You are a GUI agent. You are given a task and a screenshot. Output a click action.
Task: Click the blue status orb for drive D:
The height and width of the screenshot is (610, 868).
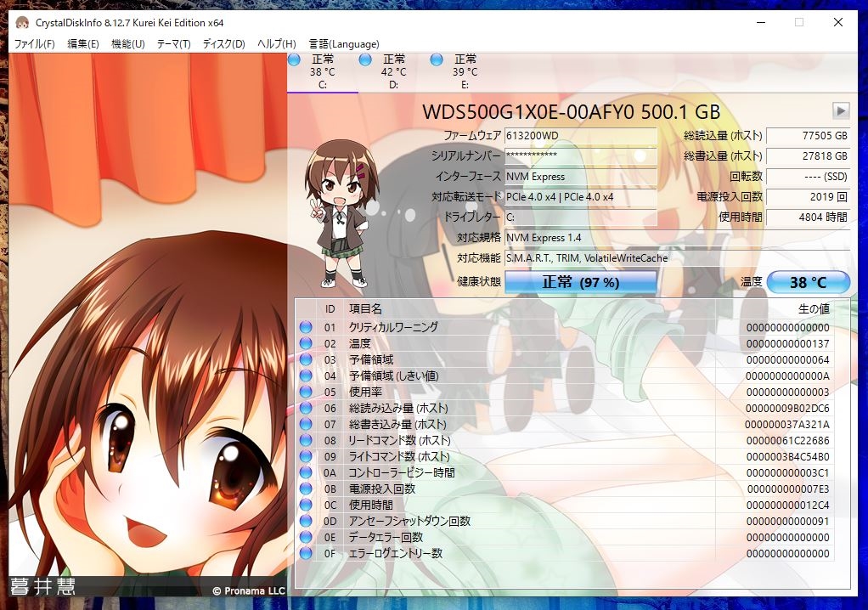(365, 59)
